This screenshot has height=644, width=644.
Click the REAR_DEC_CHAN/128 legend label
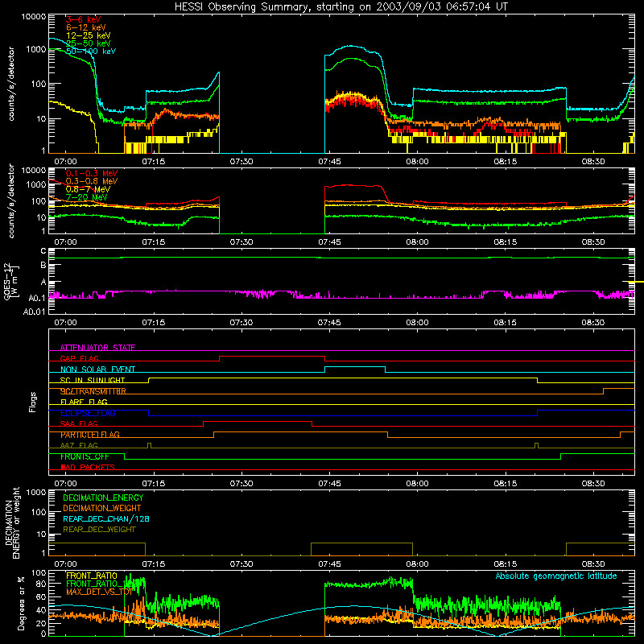pyautogui.click(x=106, y=518)
